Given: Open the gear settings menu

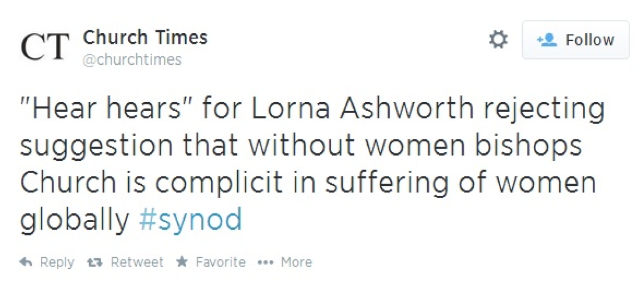Looking at the screenshot, I should tap(498, 40).
